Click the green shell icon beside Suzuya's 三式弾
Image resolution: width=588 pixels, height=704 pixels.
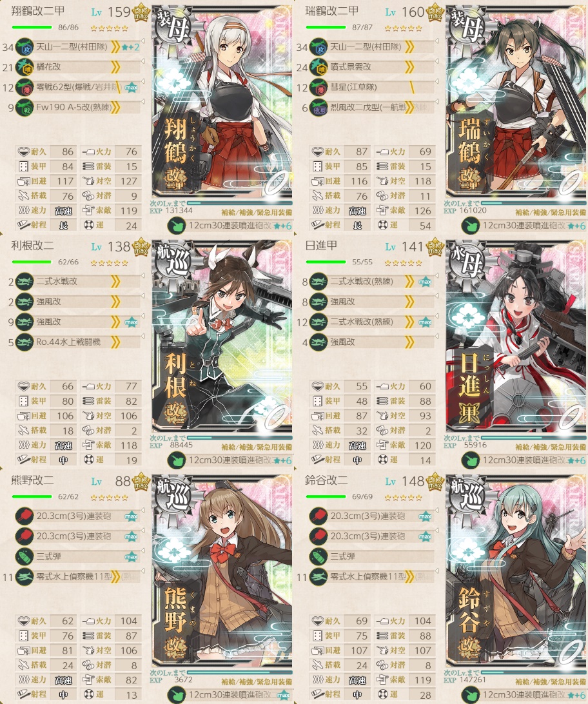coord(318,557)
